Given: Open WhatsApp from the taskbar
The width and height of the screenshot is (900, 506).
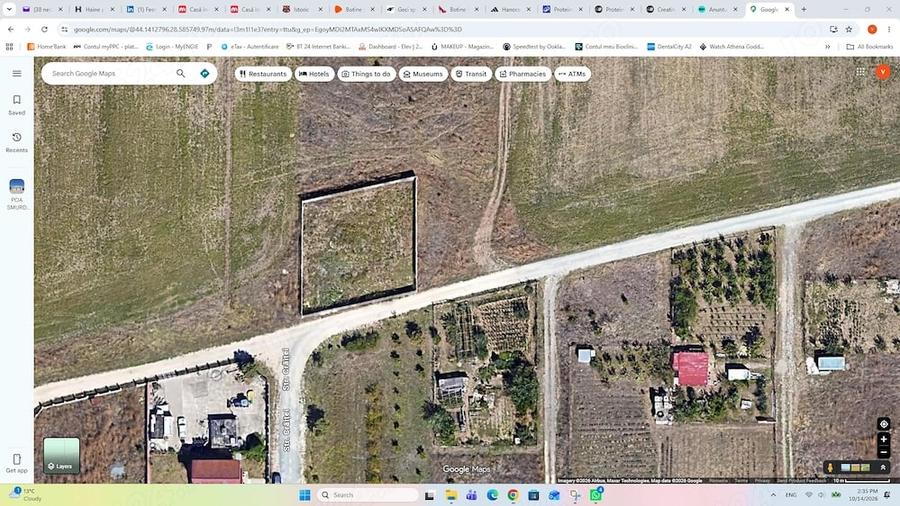Looking at the screenshot, I should pyautogui.click(x=596, y=495).
